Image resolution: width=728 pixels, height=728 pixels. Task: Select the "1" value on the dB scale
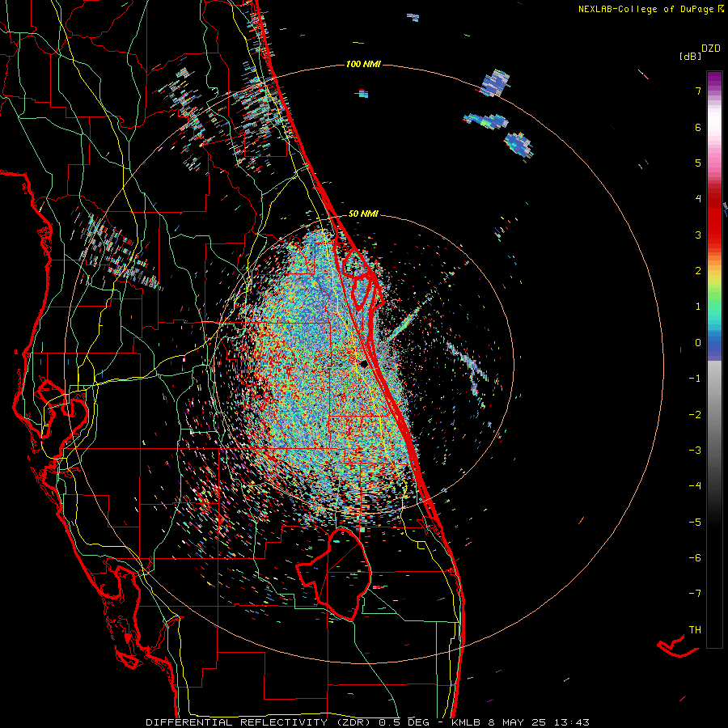tap(698, 307)
